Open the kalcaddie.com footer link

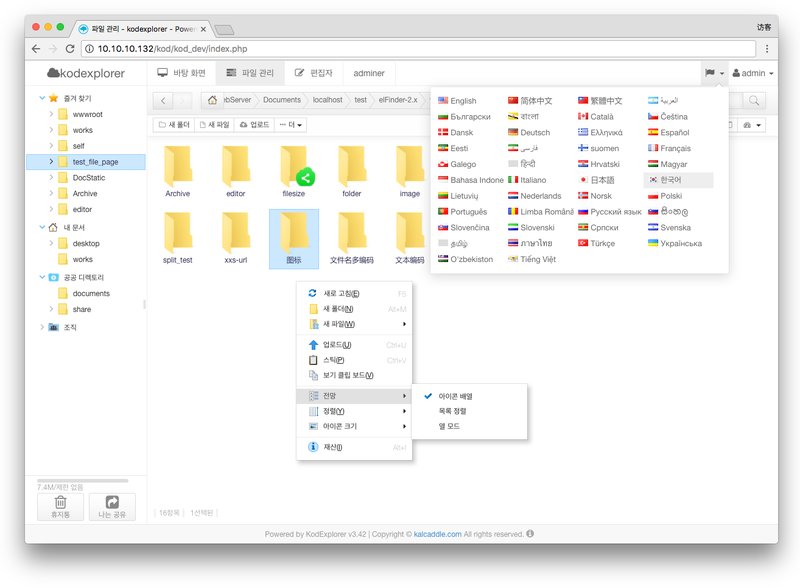click(437, 534)
